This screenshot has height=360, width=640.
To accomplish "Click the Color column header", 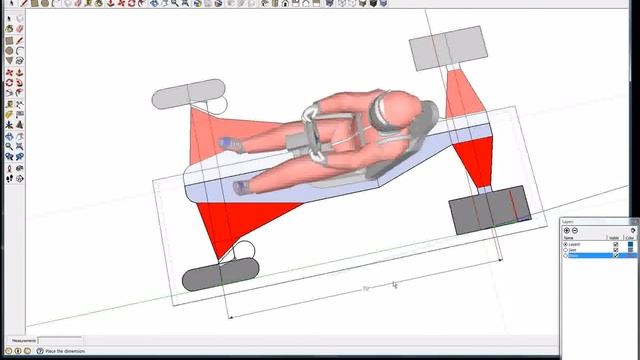I will point(630,238).
